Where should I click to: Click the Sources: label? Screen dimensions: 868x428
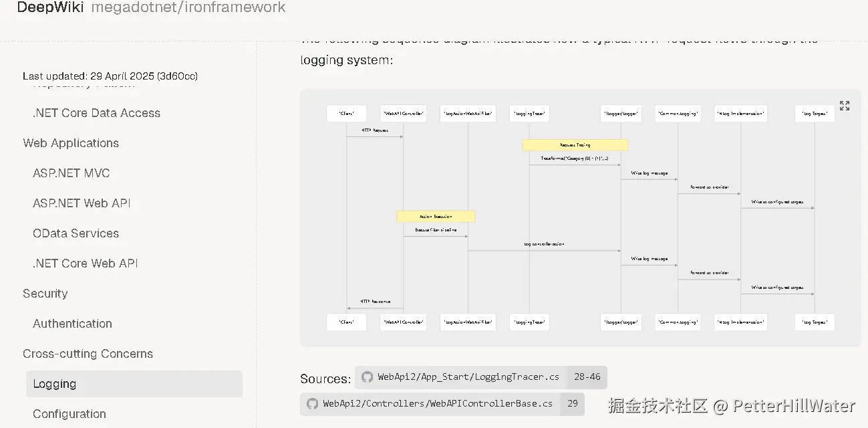point(325,379)
